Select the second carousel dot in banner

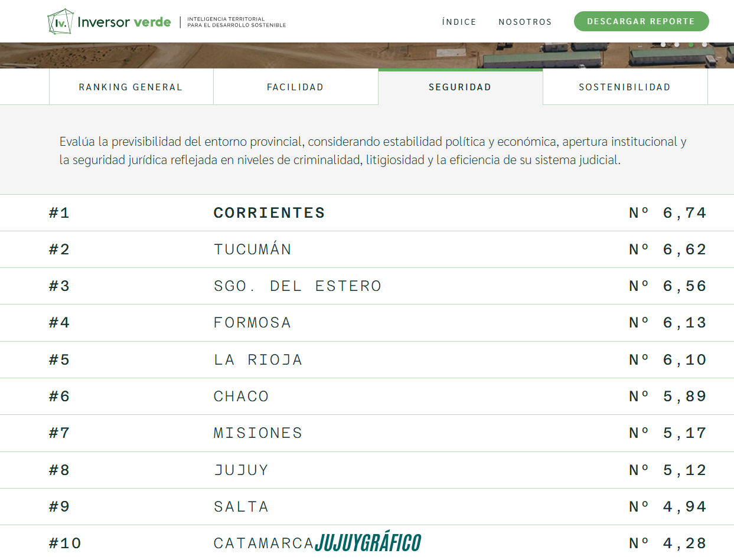tap(677, 44)
